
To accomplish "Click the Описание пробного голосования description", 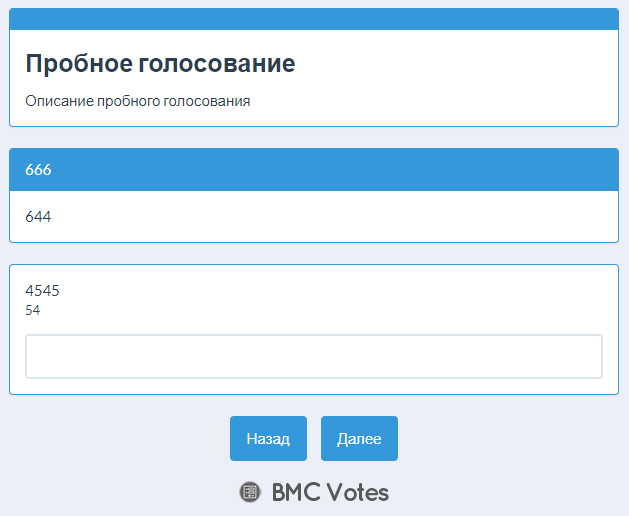I will pos(138,101).
